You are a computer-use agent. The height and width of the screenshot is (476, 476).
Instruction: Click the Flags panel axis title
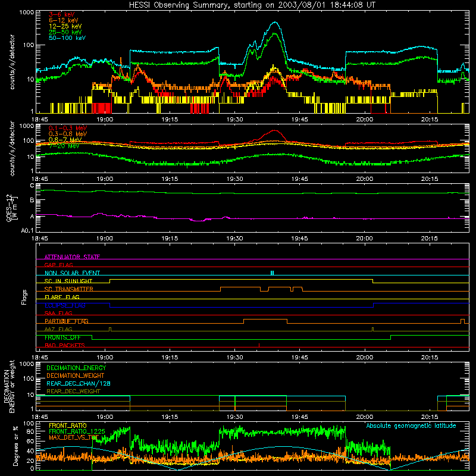24,297
